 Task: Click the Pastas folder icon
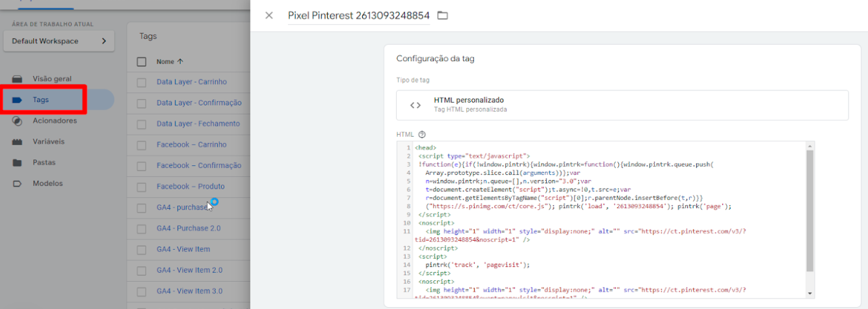[x=18, y=163]
